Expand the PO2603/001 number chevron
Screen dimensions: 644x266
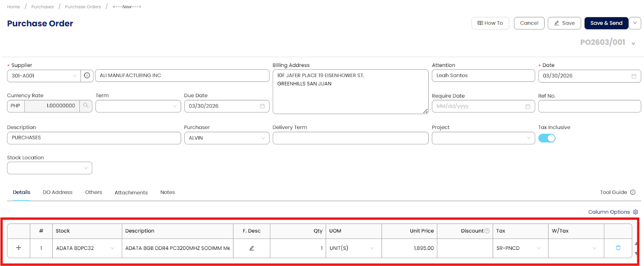pyautogui.click(x=633, y=44)
